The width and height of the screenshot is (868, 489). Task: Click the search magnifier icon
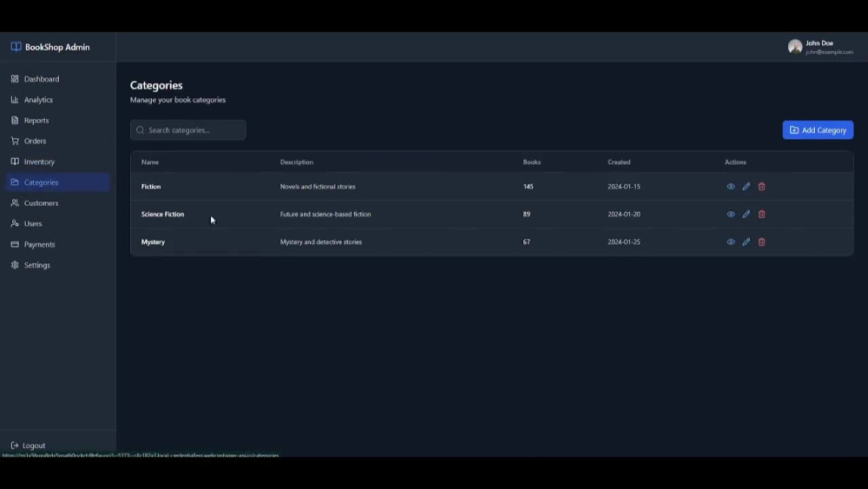click(x=140, y=130)
